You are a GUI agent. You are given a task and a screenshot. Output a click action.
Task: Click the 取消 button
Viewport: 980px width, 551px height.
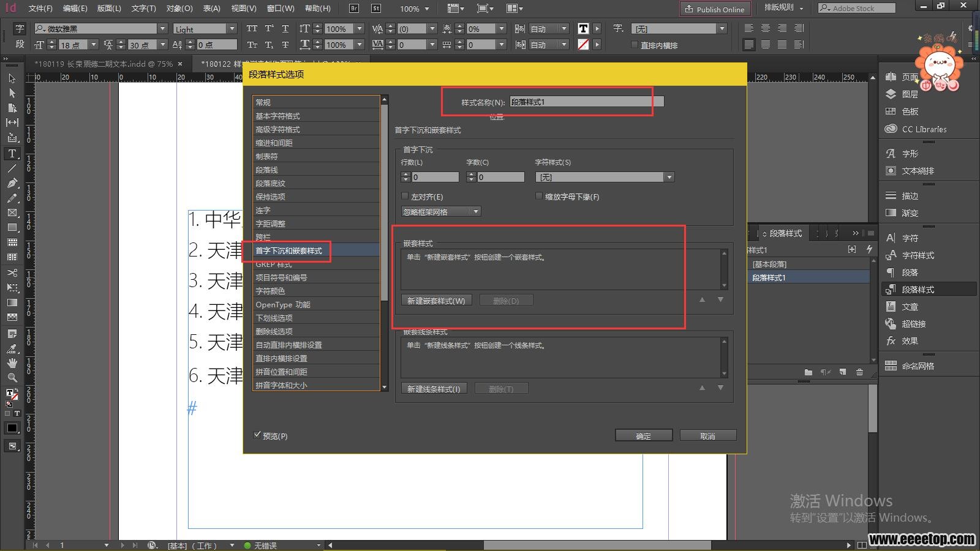708,435
